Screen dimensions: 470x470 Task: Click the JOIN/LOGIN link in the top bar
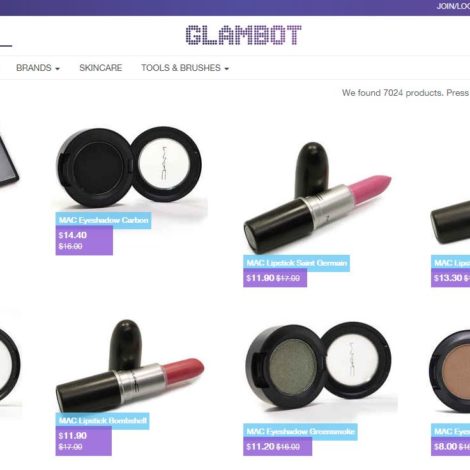tap(453, 6)
